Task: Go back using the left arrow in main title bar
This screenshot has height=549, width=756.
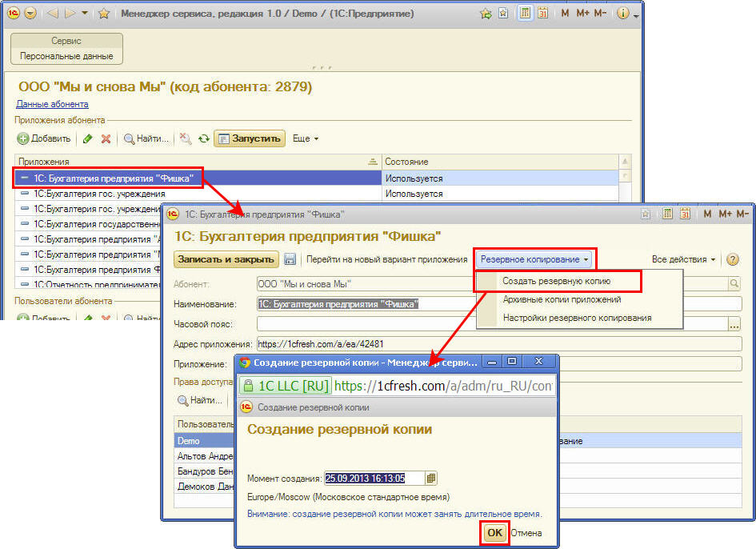Action: point(53,14)
